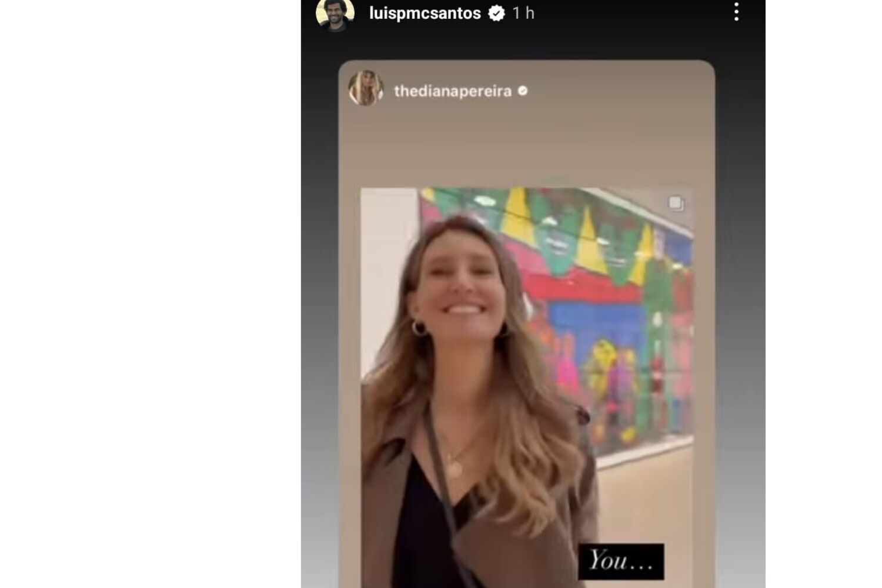882x588 pixels.
Task: Click the verified badge beside luispmcsantos
Action: point(496,13)
